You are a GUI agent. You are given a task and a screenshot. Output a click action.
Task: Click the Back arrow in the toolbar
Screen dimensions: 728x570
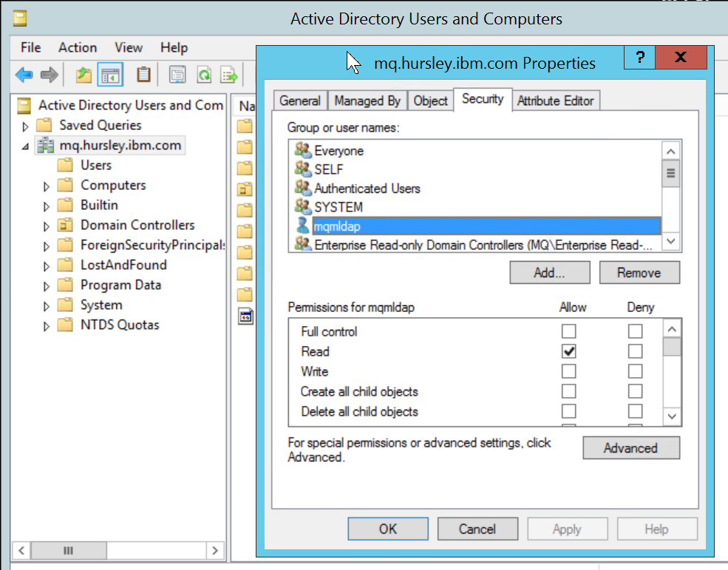click(x=24, y=75)
